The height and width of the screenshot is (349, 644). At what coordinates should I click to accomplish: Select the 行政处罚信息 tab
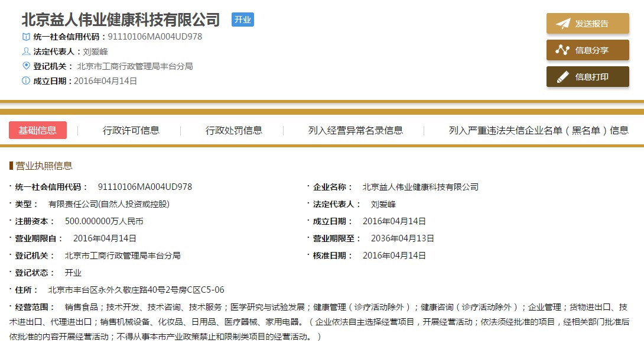coord(234,130)
